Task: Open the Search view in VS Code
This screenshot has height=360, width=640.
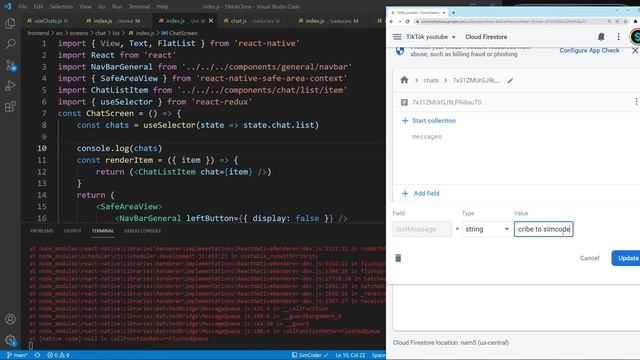Action: click(x=10, y=44)
